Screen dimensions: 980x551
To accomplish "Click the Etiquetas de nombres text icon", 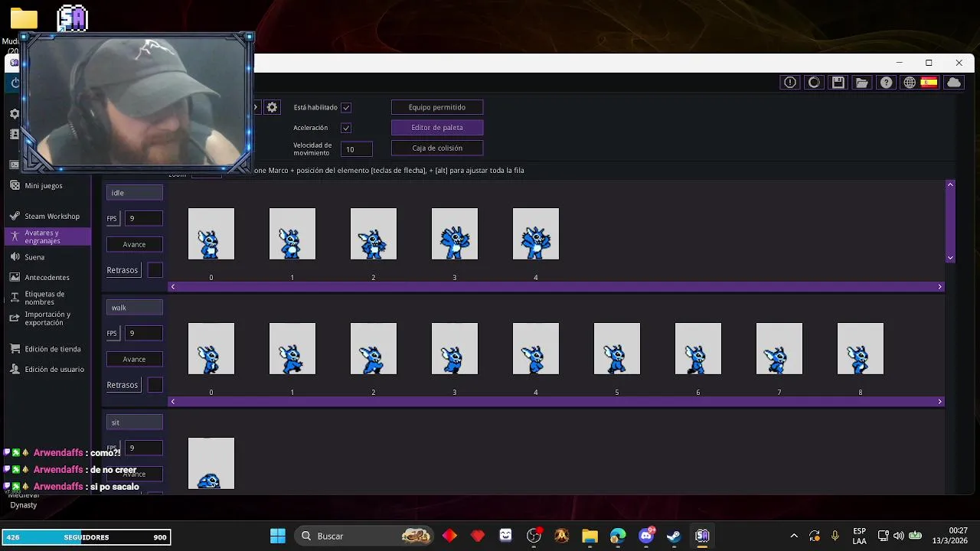I will tap(15, 298).
